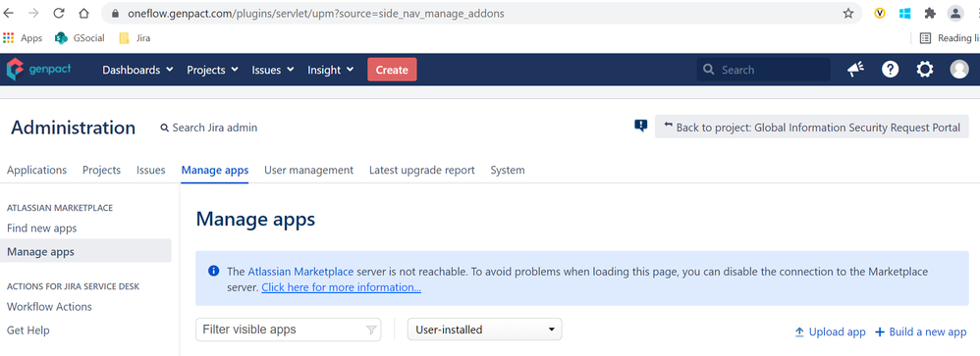Go back to project Global Information Security
The width and height of the screenshot is (980, 356).
coord(812,127)
